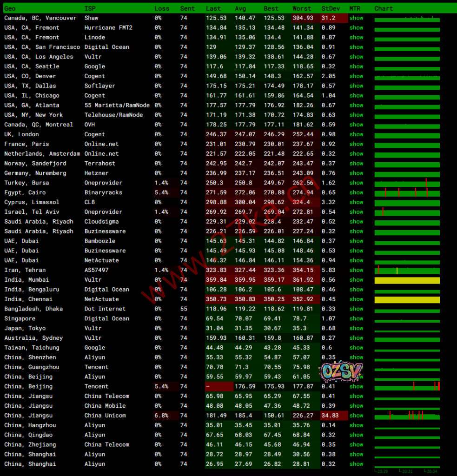The image size is (457, 476).
Task: Show MTR for Egypt, Cairo Binaryracks
Action: [356, 192]
